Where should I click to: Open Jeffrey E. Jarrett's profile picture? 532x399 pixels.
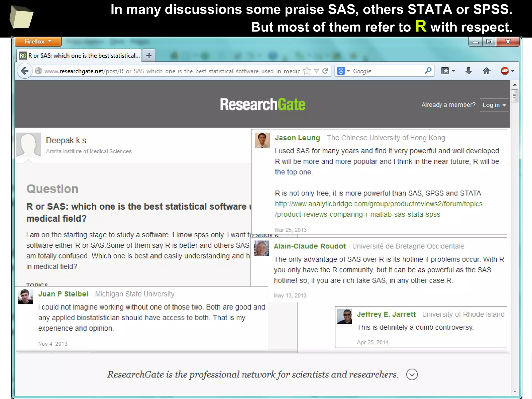344,316
